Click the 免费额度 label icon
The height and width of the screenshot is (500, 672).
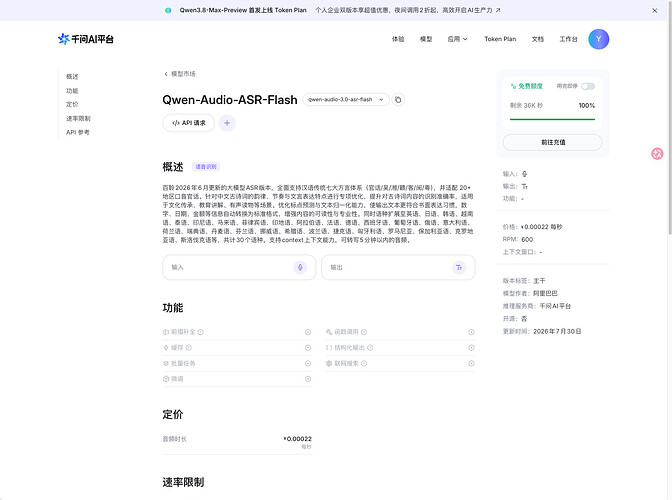click(513, 86)
